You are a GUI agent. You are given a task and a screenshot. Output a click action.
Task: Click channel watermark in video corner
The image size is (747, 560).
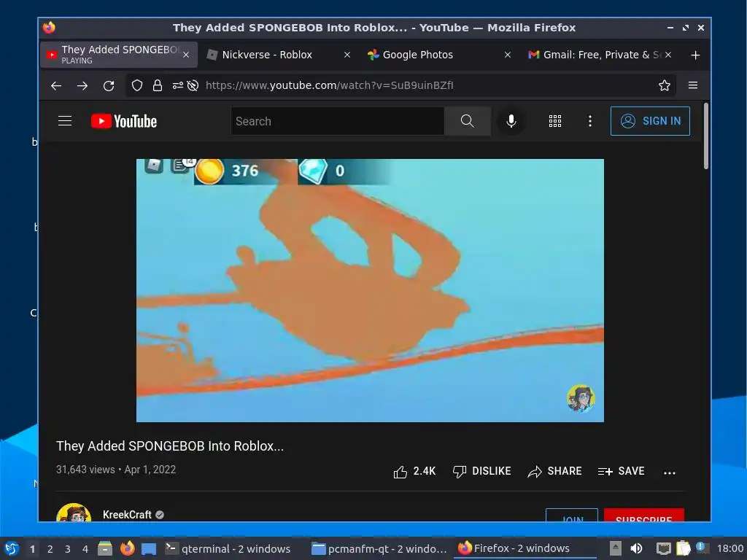[581, 398]
